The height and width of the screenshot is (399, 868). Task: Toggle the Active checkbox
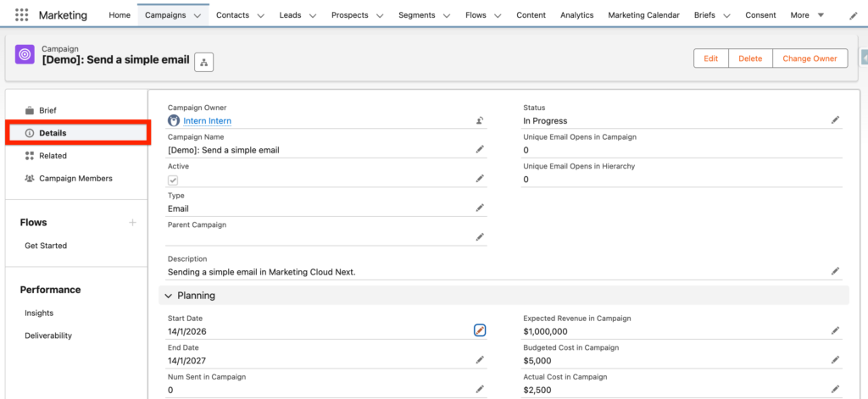[x=173, y=180]
